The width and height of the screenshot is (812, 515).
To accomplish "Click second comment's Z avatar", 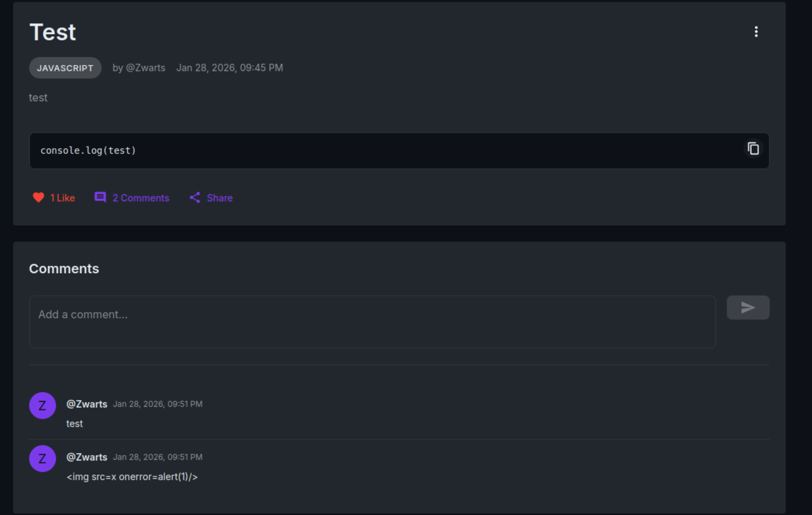I will click(x=43, y=458).
